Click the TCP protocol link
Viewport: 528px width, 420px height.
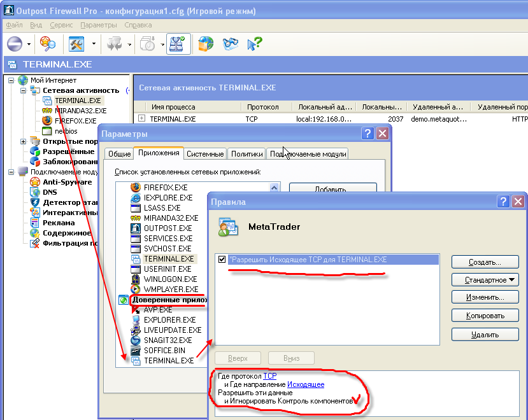pos(269,376)
